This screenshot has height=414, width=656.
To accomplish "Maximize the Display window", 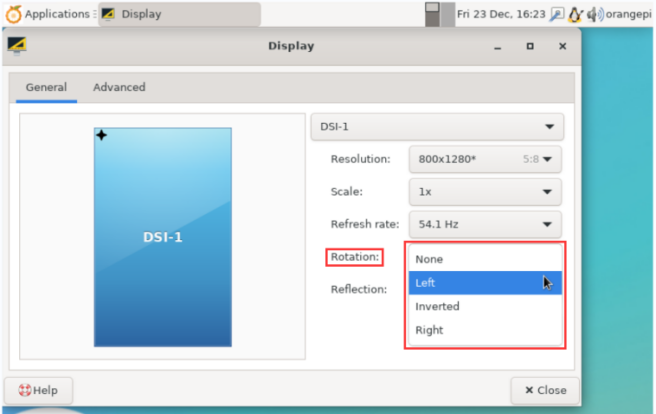I will point(530,46).
